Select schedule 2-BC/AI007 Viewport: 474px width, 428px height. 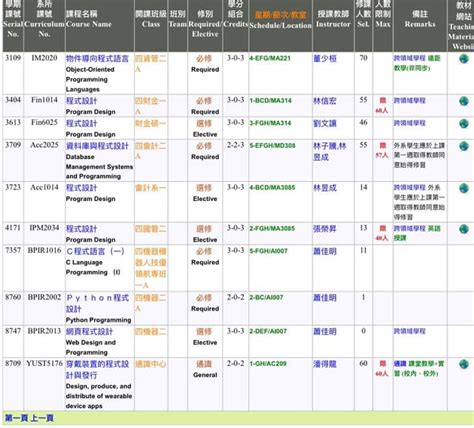(266, 297)
